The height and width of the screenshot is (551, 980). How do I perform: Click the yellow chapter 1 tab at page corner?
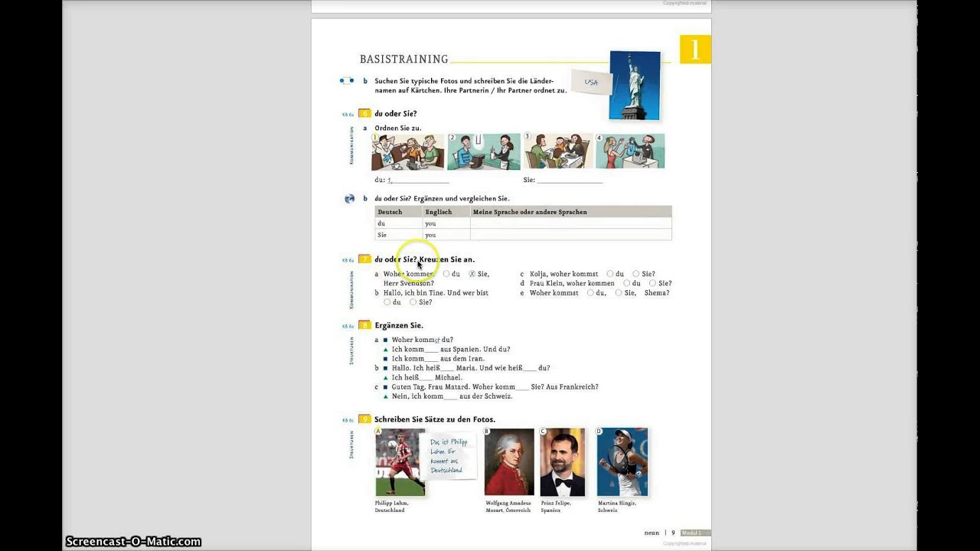695,50
